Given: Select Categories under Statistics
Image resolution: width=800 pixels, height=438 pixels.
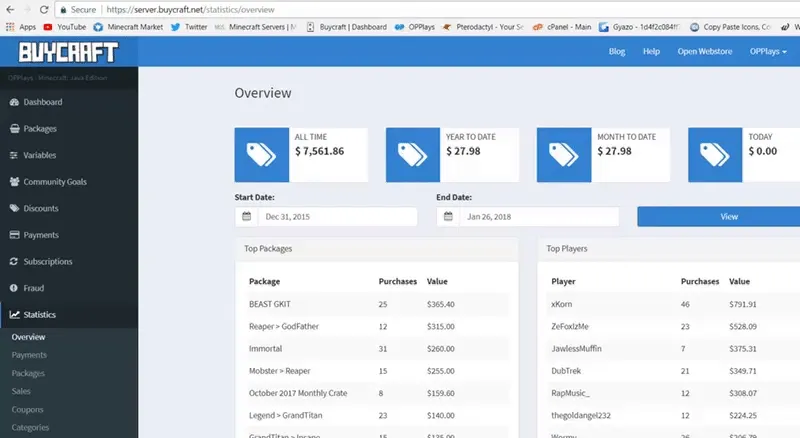Looking at the screenshot, I should (x=30, y=427).
